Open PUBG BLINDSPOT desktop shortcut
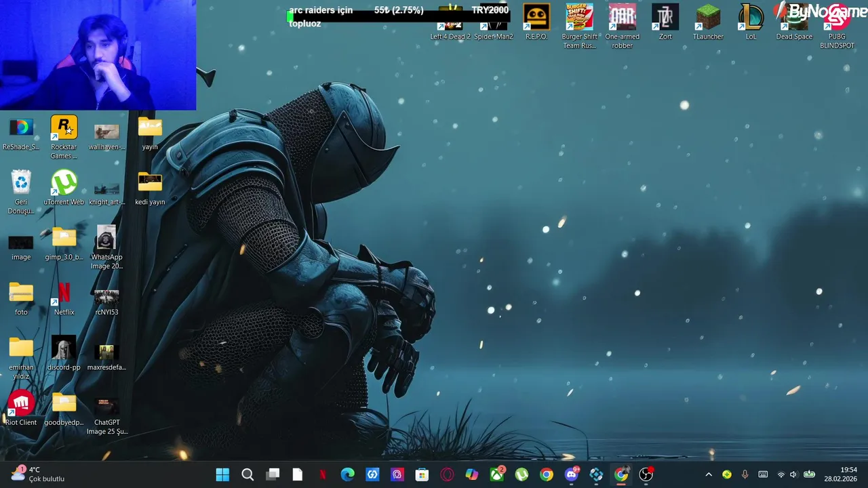The image size is (868, 488). click(837, 26)
